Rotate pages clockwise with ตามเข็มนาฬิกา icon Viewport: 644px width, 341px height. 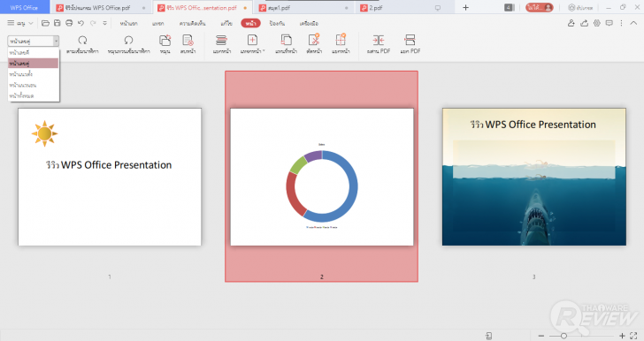[82, 41]
